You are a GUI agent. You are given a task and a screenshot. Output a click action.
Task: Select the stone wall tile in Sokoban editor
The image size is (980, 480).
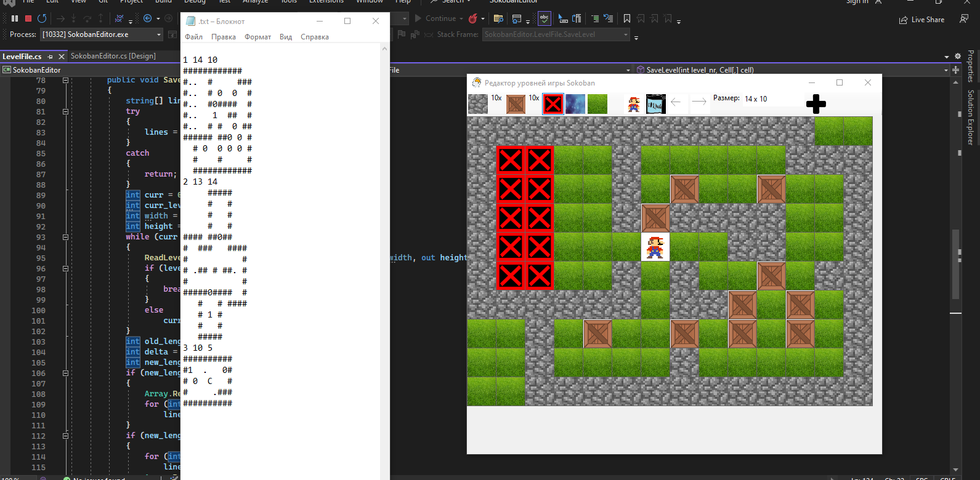click(478, 104)
